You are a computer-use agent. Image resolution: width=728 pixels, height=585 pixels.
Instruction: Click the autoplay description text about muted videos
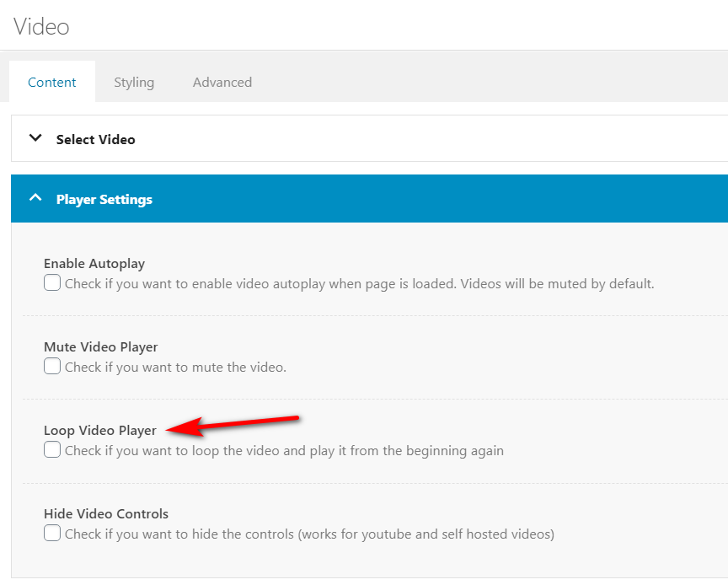point(359,284)
